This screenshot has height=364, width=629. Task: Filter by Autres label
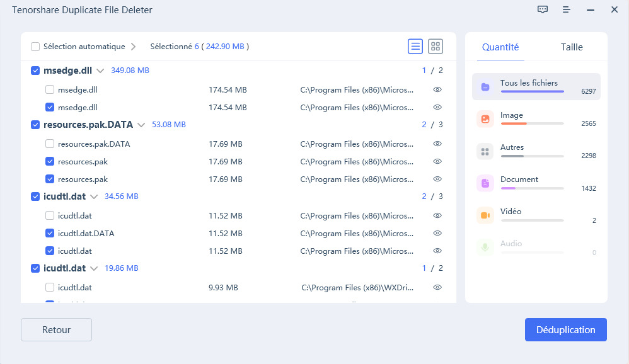pyautogui.click(x=512, y=147)
